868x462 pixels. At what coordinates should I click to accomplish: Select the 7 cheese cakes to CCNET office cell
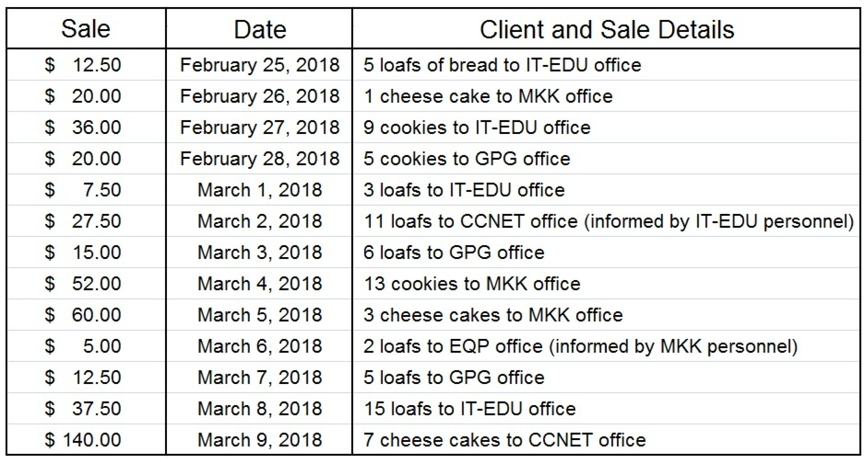click(x=504, y=440)
